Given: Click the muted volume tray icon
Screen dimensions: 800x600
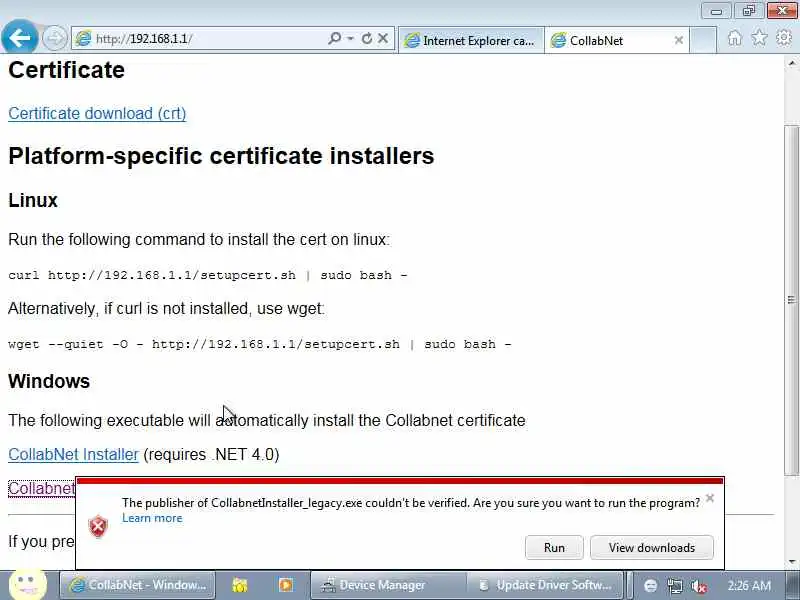Looking at the screenshot, I should [x=698, y=586].
